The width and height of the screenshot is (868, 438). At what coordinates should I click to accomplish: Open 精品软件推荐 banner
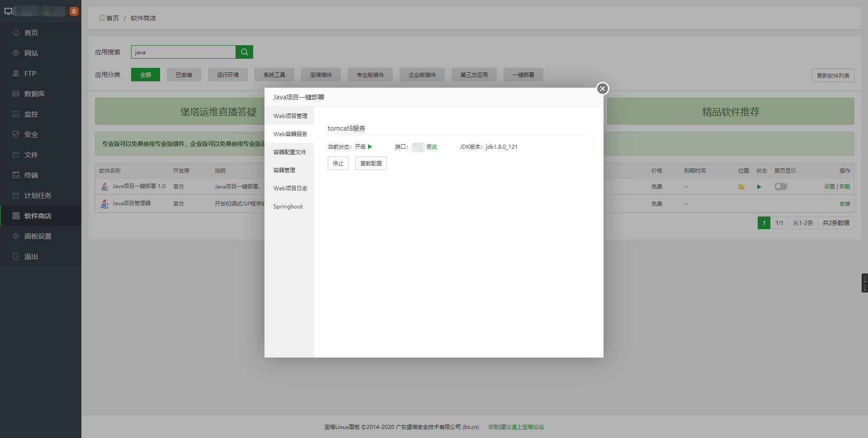(731, 112)
